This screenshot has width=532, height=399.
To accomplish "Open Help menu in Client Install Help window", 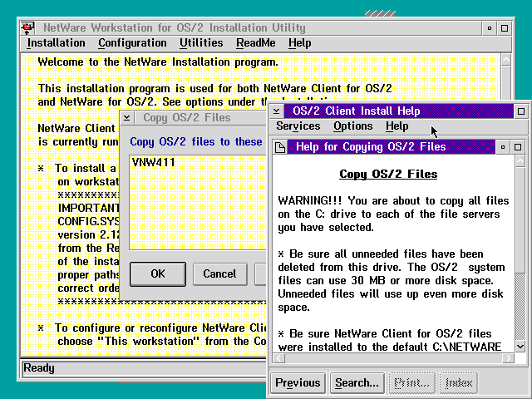I will pos(397,126).
